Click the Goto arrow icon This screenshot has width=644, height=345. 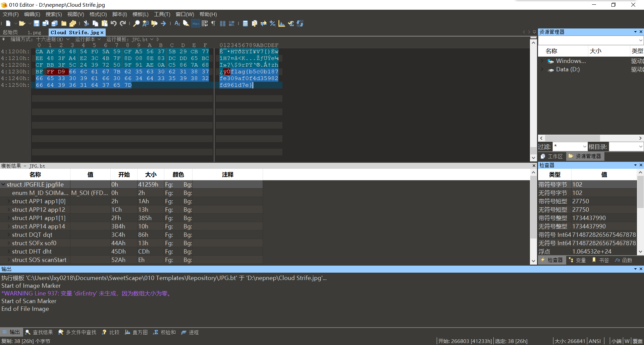(x=163, y=23)
